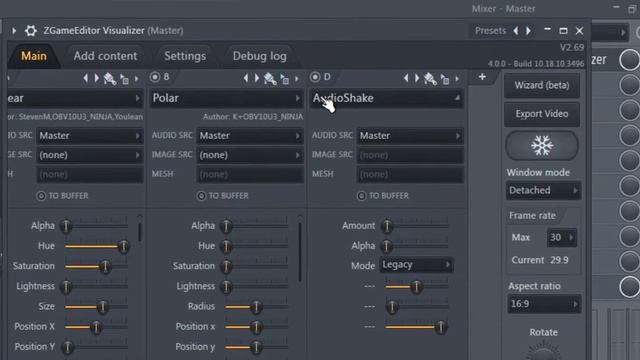Viewport: 640px width, 360px height.
Task: Click the Rotate knob
Action: coord(543,352)
